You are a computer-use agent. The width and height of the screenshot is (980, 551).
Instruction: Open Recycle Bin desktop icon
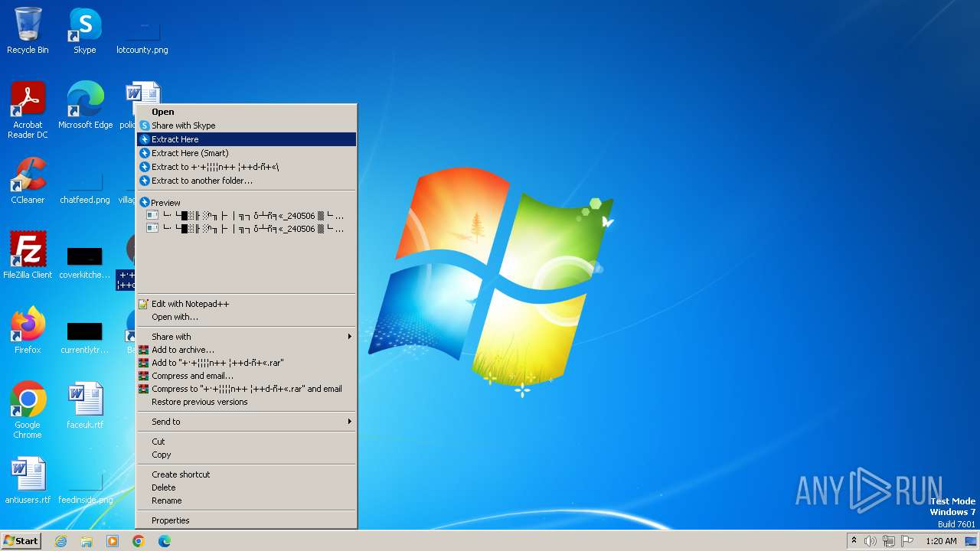click(28, 31)
